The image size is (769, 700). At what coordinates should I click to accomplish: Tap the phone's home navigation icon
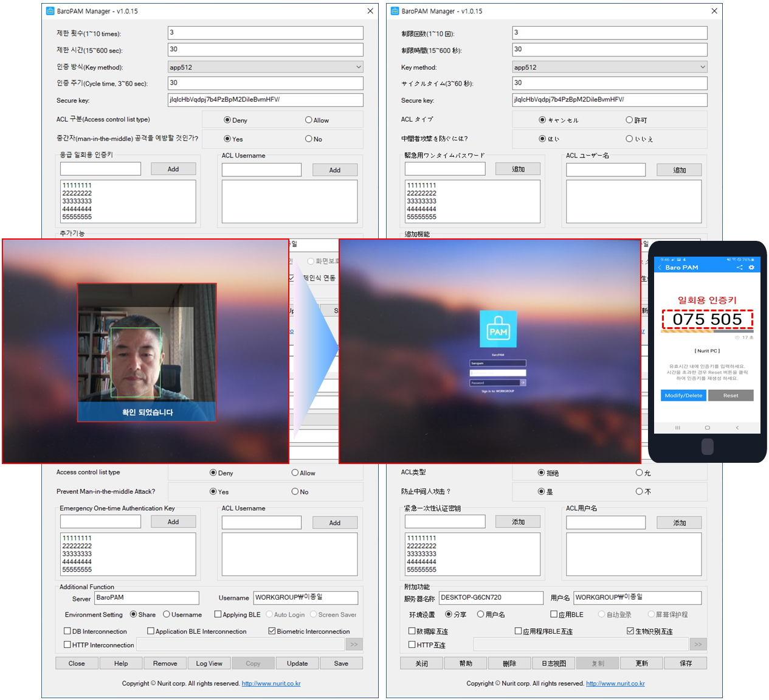[x=707, y=428]
